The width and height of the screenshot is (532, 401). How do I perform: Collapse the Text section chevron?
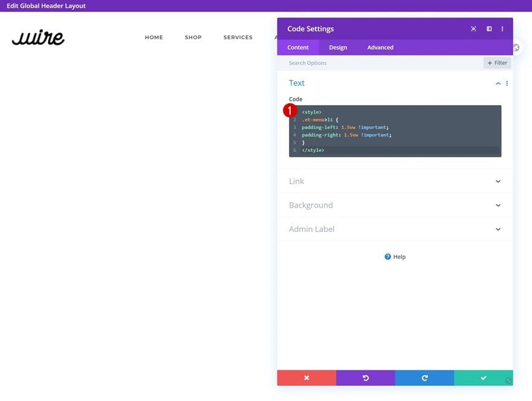tap(498, 83)
